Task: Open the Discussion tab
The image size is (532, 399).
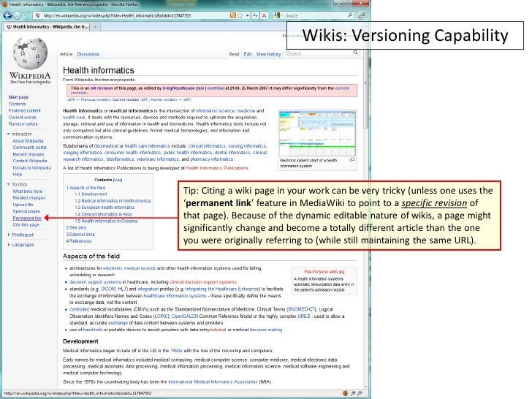Action: 88,54
